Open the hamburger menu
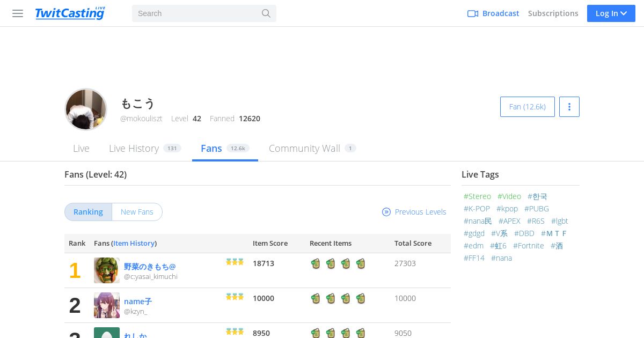Image resolution: width=644 pixels, height=338 pixels. tap(18, 13)
